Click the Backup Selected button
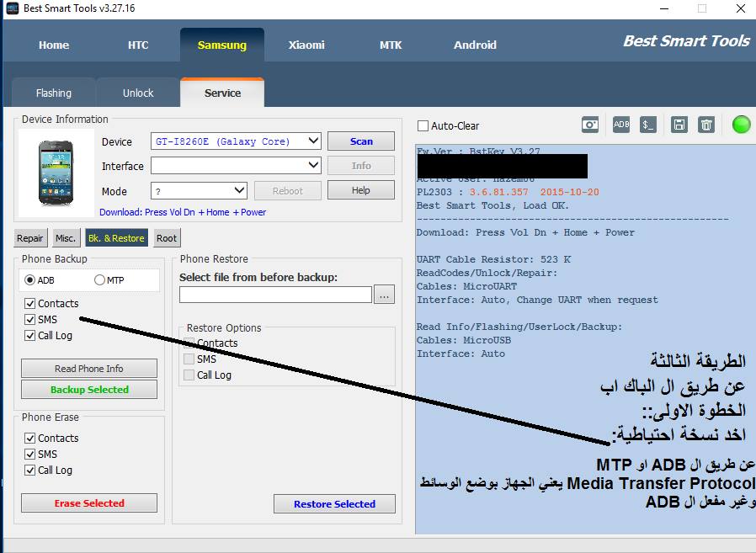 pos(89,390)
